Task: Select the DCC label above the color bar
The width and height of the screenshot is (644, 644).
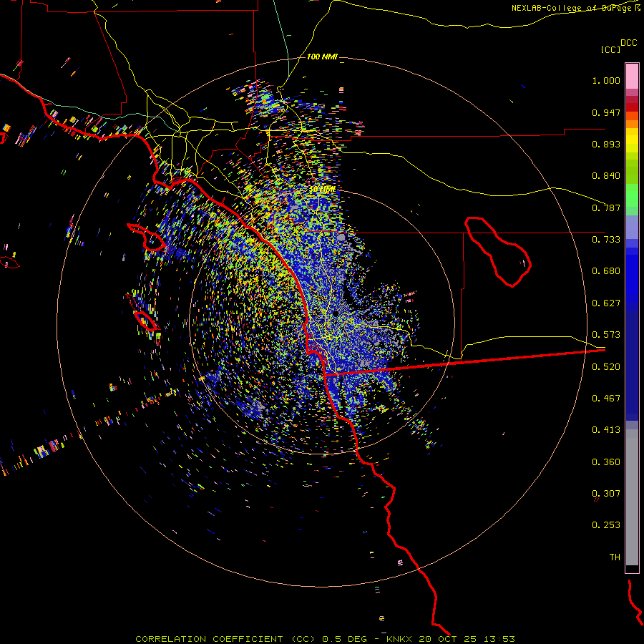Action: click(x=628, y=43)
